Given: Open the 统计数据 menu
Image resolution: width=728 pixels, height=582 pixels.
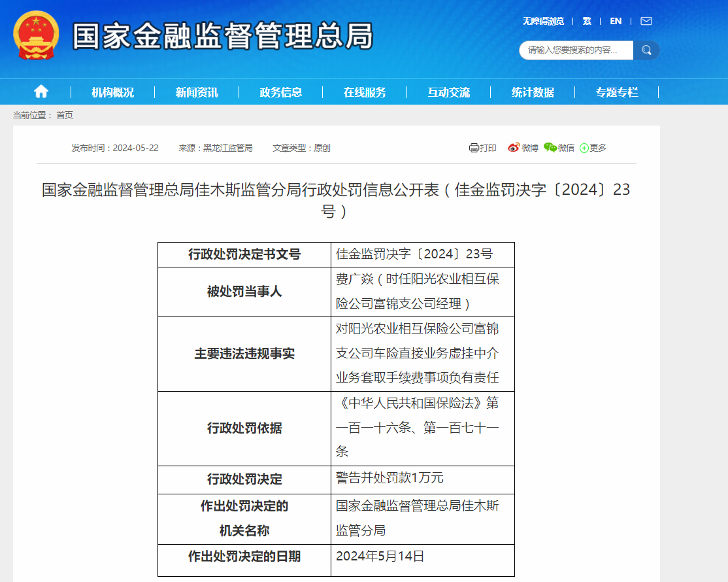Looking at the screenshot, I should tap(533, 92).
